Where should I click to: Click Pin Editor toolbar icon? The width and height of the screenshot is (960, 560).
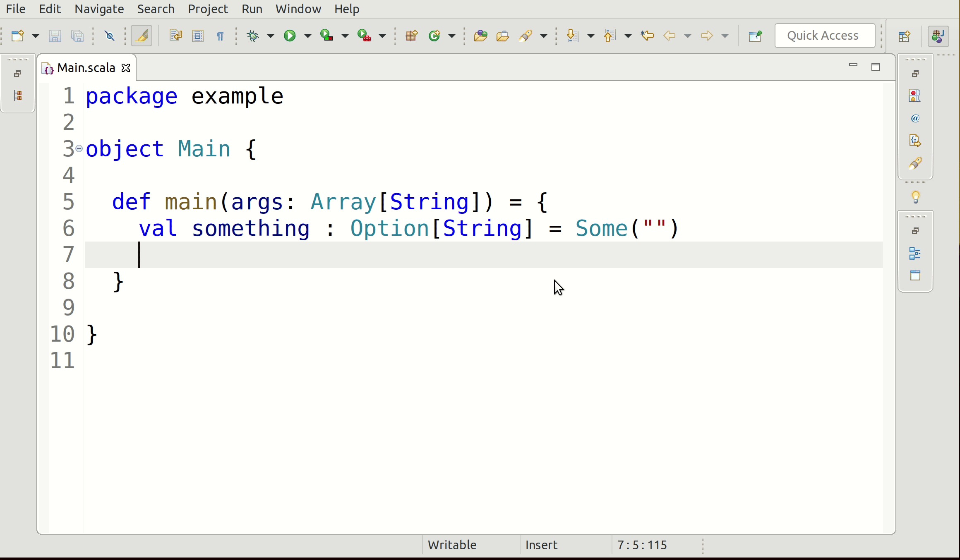[x=755, y=36]
